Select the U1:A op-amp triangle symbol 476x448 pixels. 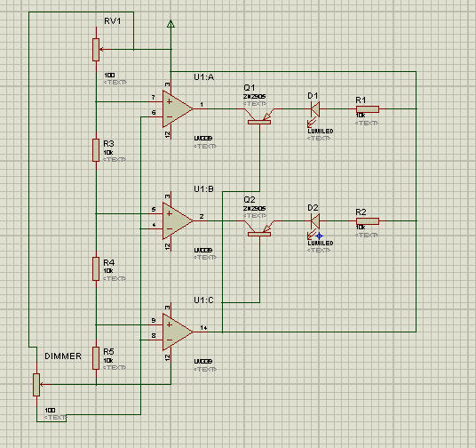178,108
